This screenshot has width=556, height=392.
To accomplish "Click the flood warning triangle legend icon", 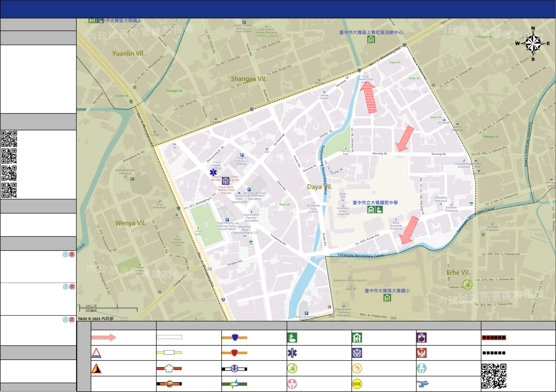I will tap(96, 353).
